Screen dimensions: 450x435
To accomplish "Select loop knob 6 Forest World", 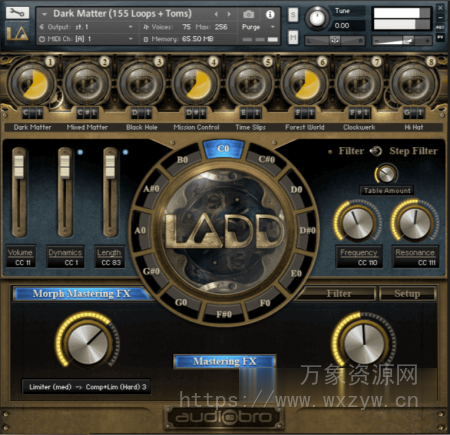I will (305, 83).
